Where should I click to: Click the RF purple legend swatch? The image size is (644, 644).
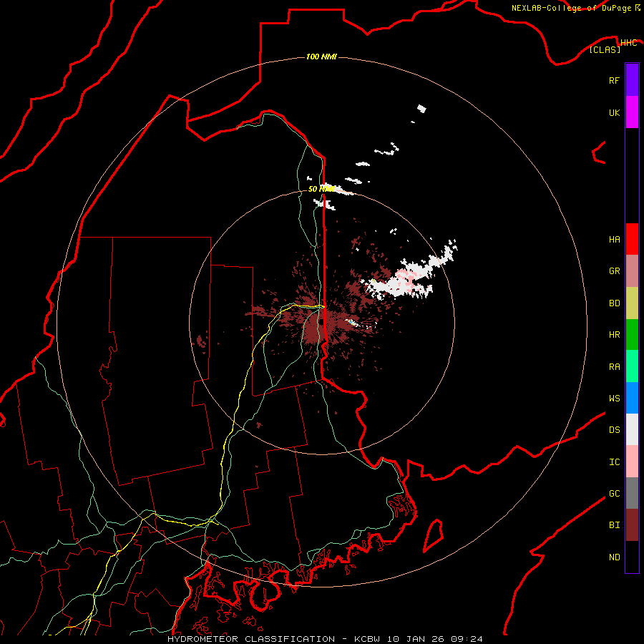click(632, 80)
